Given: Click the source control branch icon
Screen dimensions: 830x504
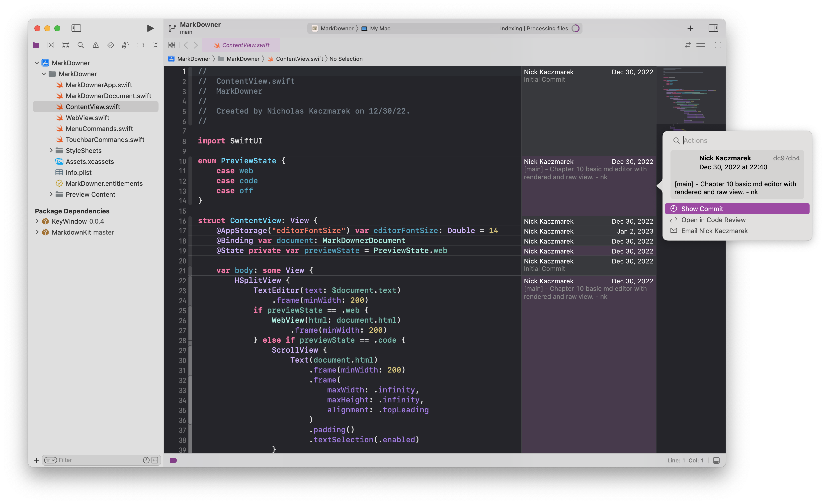Looking at the screenshot, I should click(x=172, y=28).
